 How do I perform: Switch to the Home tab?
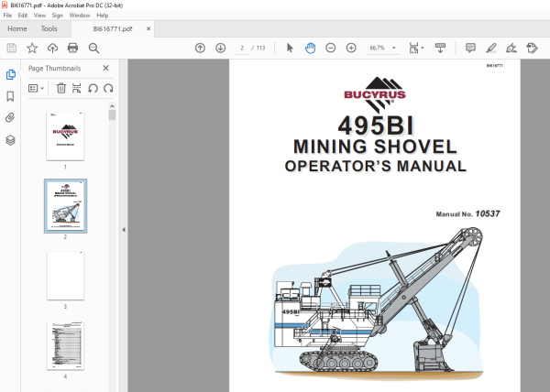[17, 28]
